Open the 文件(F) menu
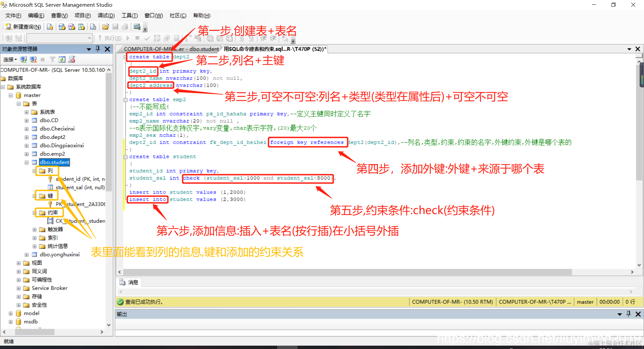644x349 pixels. tap(13, 15)
